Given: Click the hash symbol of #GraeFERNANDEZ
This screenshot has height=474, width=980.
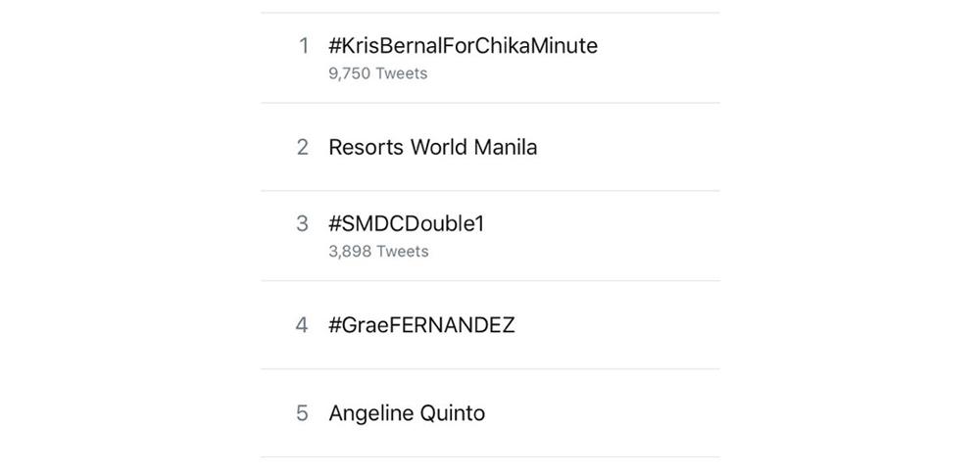Looking at the screenshot, I should click(x=334, y=325).
